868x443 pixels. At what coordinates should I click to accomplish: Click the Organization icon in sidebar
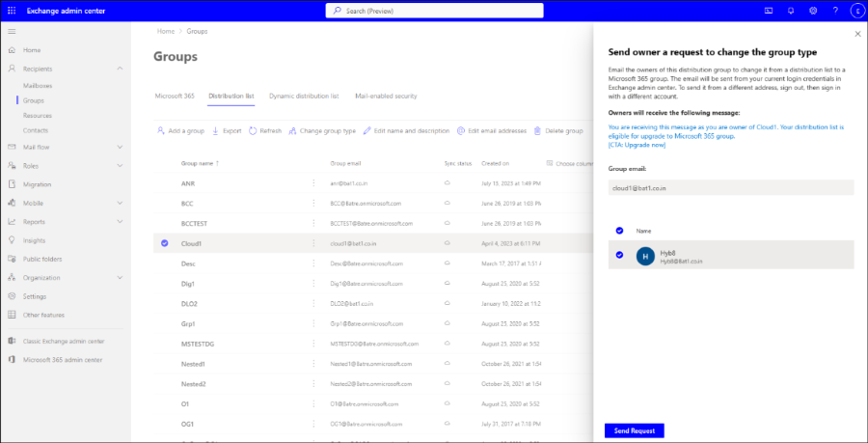(12, 278)
